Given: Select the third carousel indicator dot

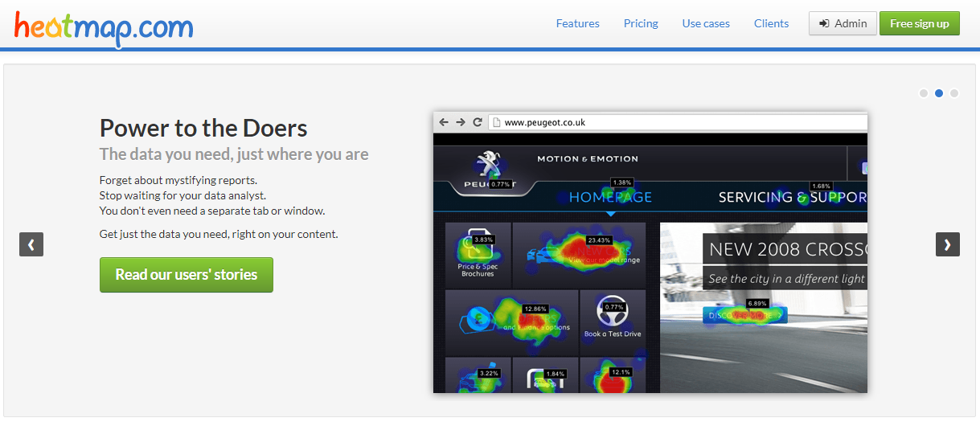Looking at the screenshot, I should tap(954, 93).
